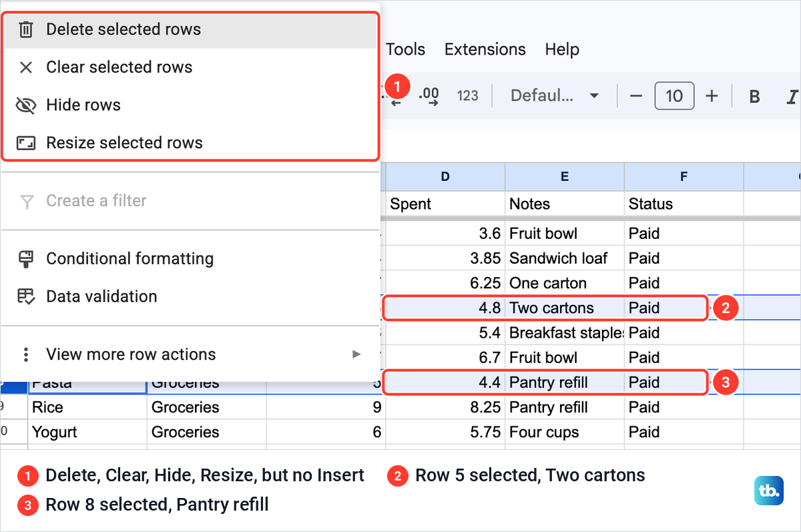Select column F header
801x532 pixels.
pyautogui.click(x=684, y=177)
